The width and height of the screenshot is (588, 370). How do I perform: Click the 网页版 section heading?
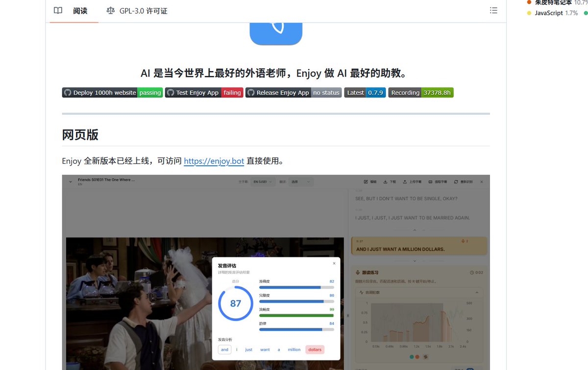coord(80,135)
